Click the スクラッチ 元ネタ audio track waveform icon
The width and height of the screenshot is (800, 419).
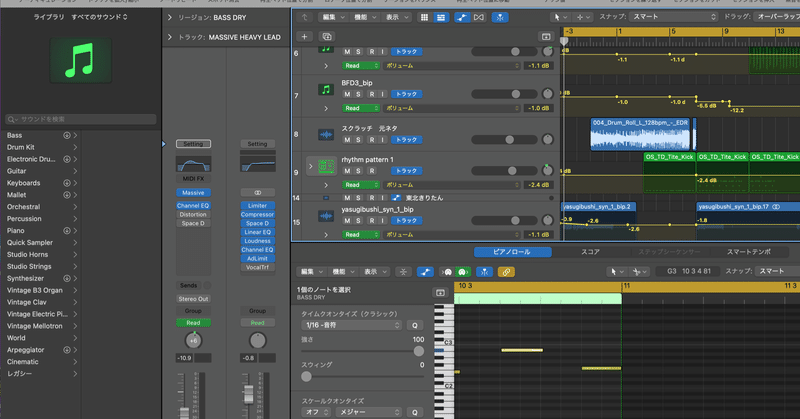(x=326, y=134)
